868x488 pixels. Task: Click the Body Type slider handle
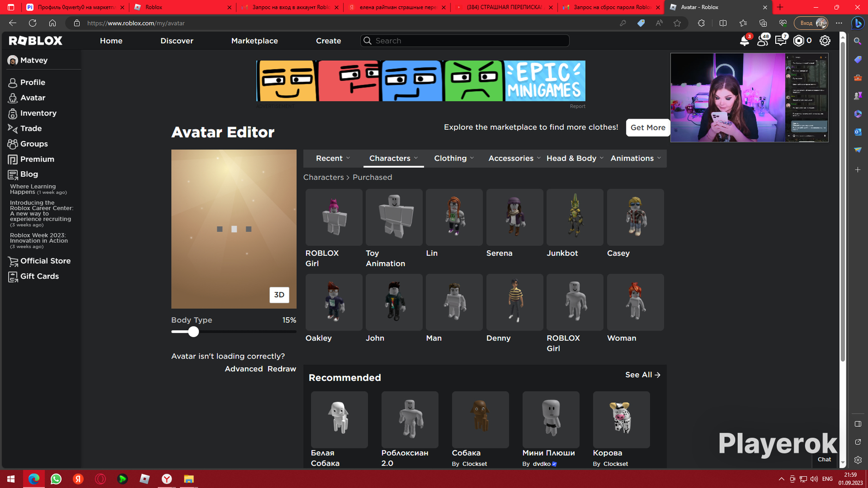[193, 332]
